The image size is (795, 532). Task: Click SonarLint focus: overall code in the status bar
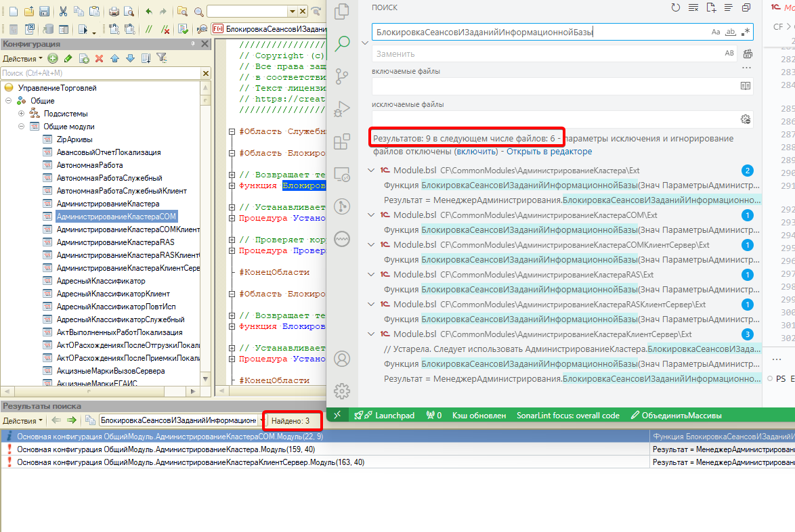point(568,416)
